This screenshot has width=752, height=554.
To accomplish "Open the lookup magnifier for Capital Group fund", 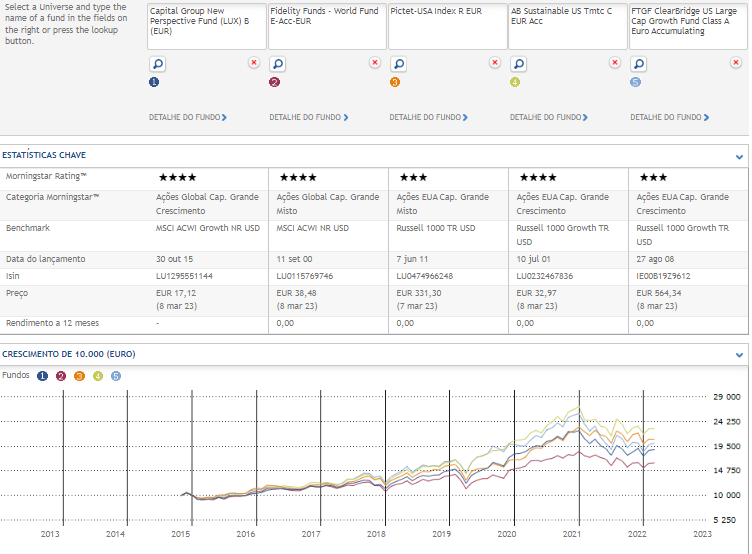I will pyautogui.click(x=157, y=63).
